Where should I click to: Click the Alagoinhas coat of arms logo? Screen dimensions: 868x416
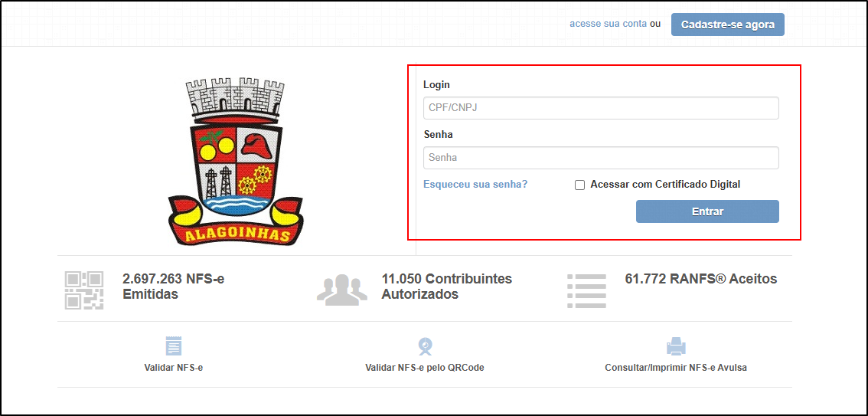[x=235, y=161]
